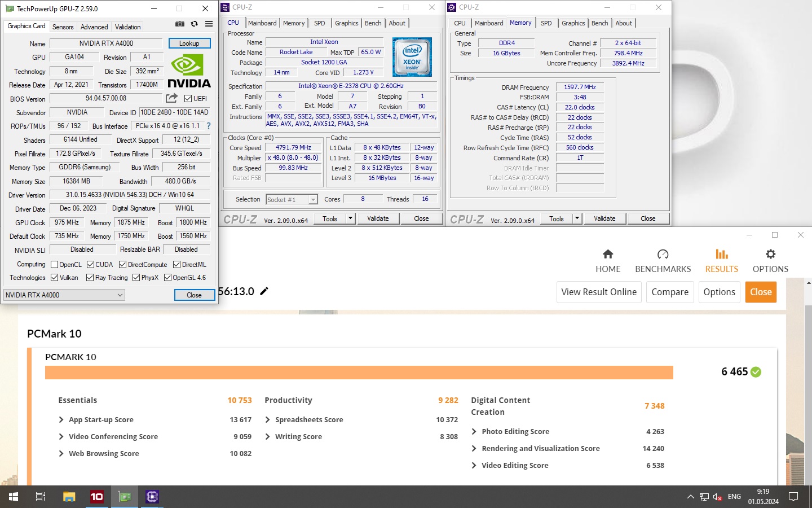
Task: Click the GPU-Z screenshot camera icon
Action: click(179, 24)
